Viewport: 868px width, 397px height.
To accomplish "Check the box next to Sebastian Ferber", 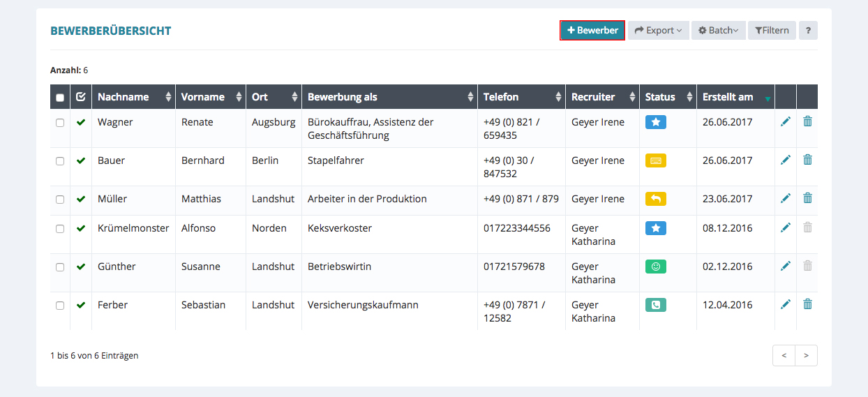I will (x=60, y=306).
